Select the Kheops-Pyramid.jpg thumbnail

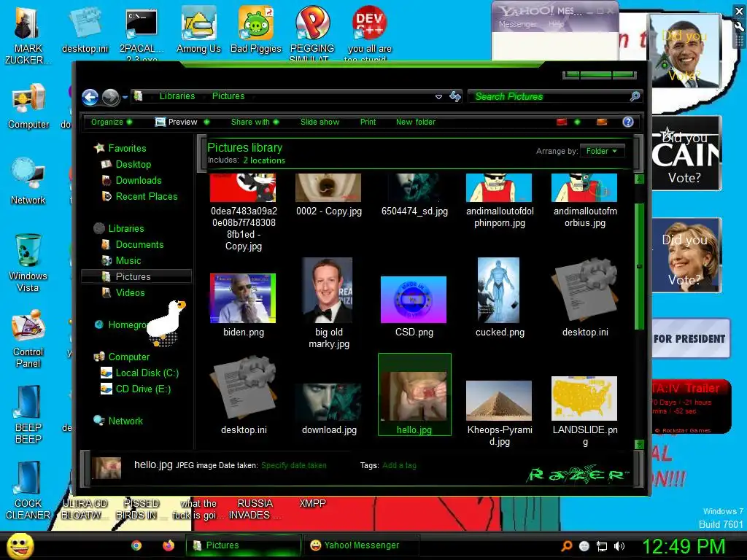[499, 400]
